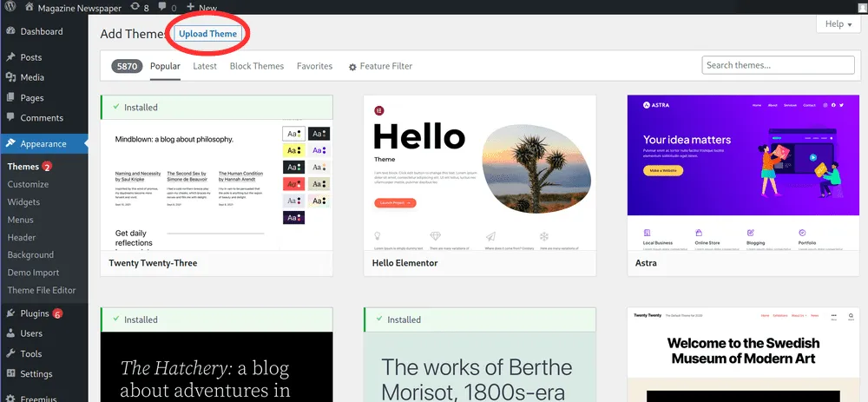Click the Hello Elementor theme name
Image resolution: width=868 pixels, height=402 pixels.
404,263
